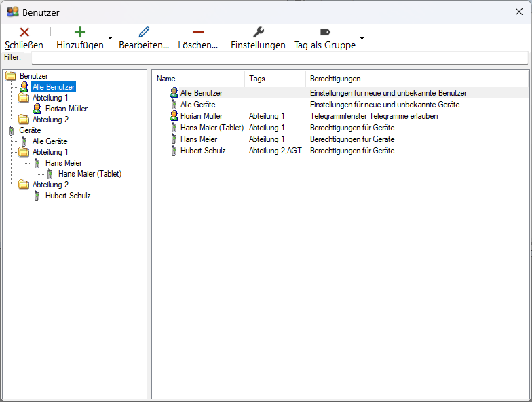Click the Abteilung 2,AGT tags cell
Viewport: 532px width, 402px height.
pos(275,151)
